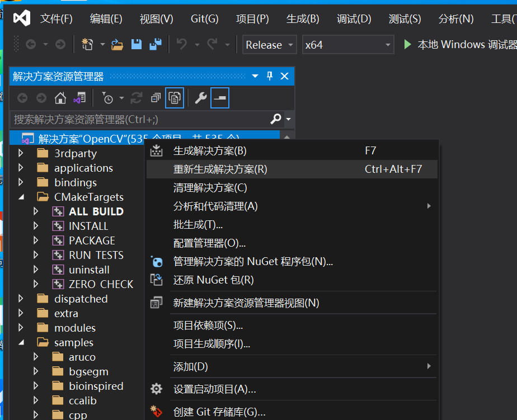The image size is (517, 420).
Task: Click the Solution Explorer home icon
Action: (x=60, y=98)
